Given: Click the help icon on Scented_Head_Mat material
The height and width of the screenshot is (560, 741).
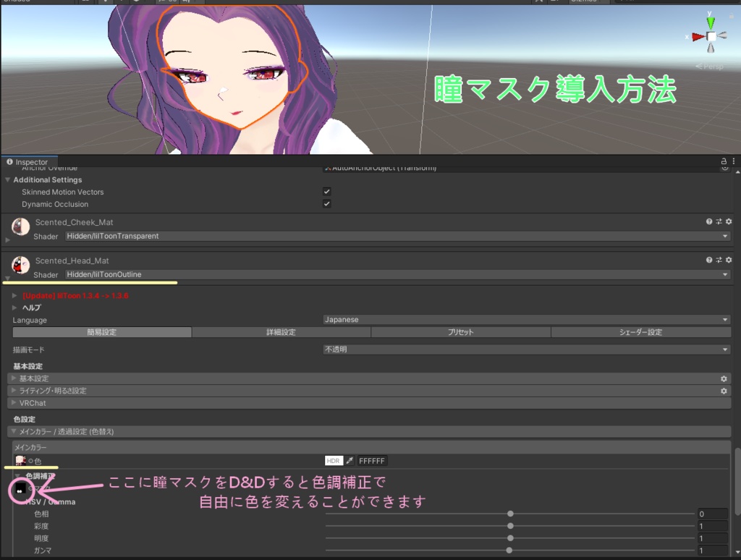Looking at the screenshot, I should [709, 260].
